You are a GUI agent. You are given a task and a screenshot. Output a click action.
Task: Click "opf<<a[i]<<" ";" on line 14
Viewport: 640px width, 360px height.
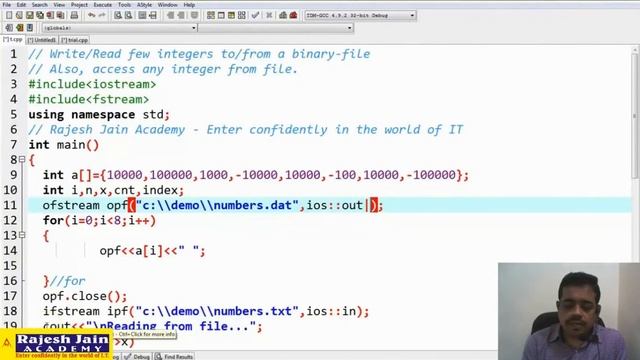(153, 251)
